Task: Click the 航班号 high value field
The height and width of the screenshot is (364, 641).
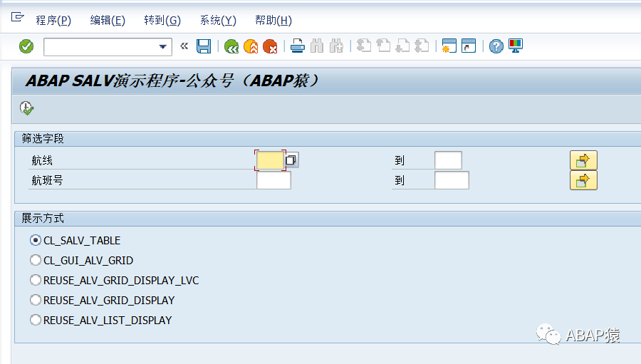Action: pos(452,180)
